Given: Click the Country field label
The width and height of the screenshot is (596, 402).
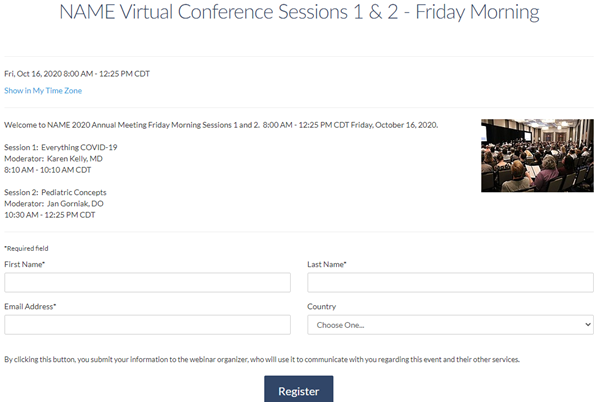Looking at the screenshot, I should [x=322, y=306].
